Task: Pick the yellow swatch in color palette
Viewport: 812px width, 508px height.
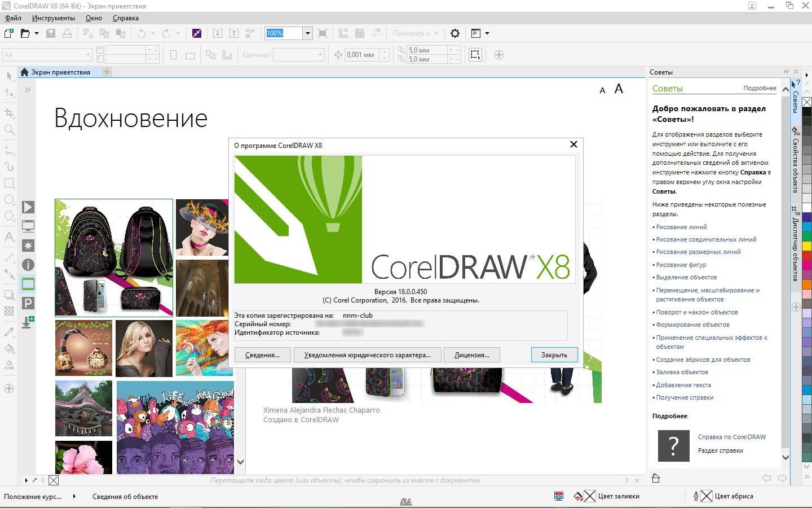Action: click(807, 246)
